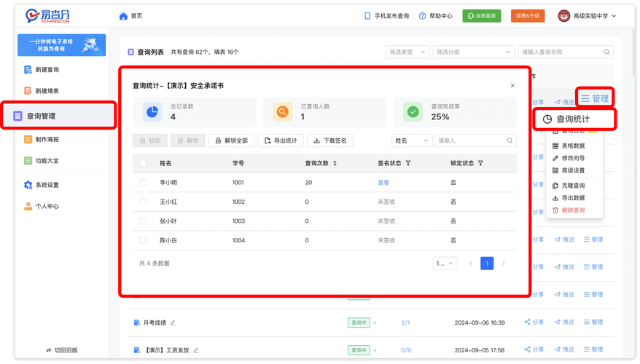Go to next page arrow

pyautogui.click(x=503, y=264)
